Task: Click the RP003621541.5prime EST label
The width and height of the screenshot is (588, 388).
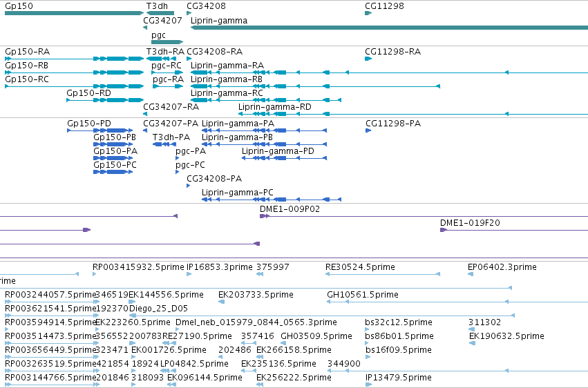Action: 51,309
